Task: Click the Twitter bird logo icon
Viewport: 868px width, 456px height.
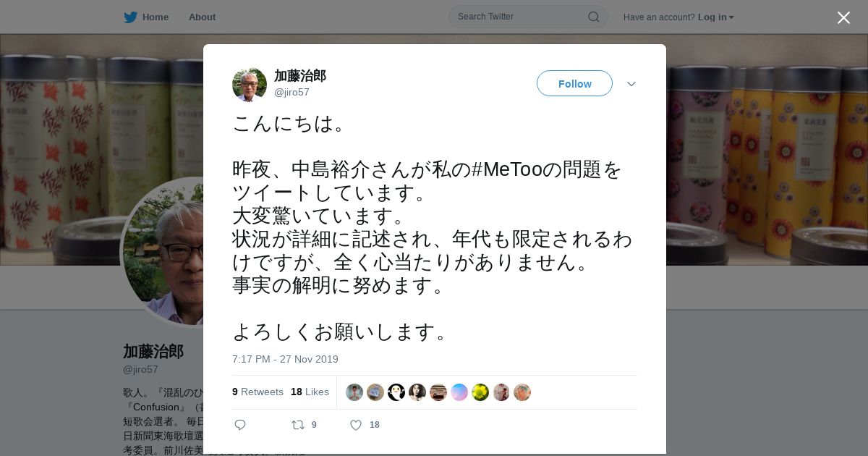Action: point(130,17)
